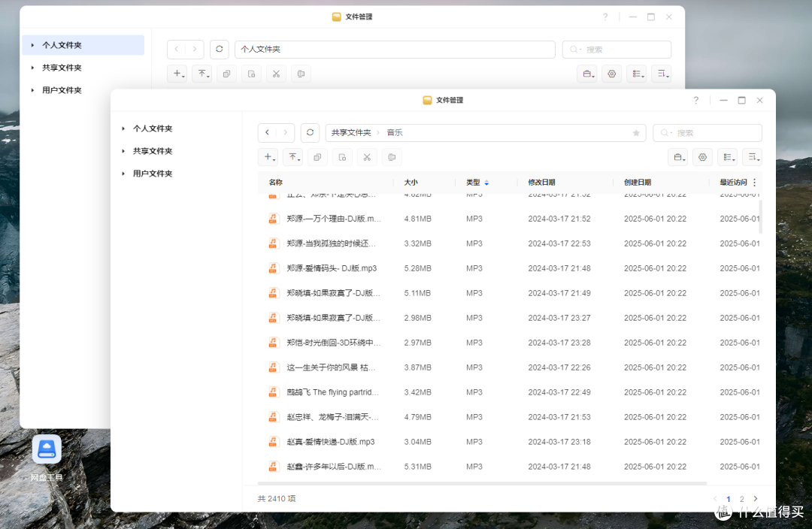The height and width of the screenshot is (529, 812).
Task: Open the new (+) menu in back window
Action: click(x=177, y=74)
